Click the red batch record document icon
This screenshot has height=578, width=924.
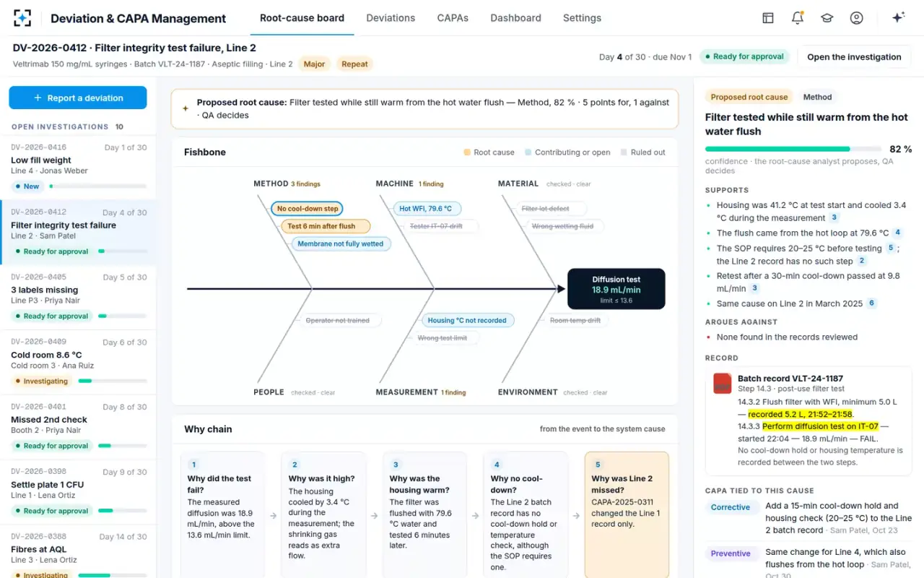pyautogui.click(x=722, y=383)
